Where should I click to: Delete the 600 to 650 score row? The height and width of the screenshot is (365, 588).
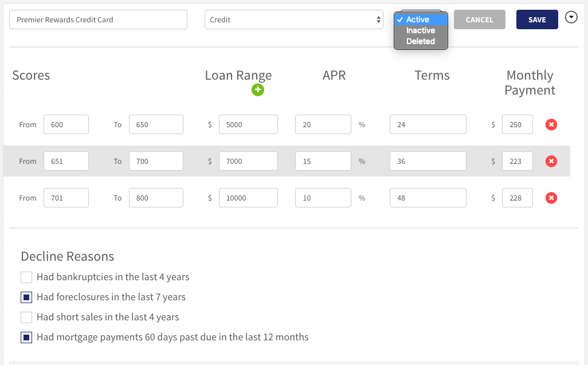(x=551, y=124)
